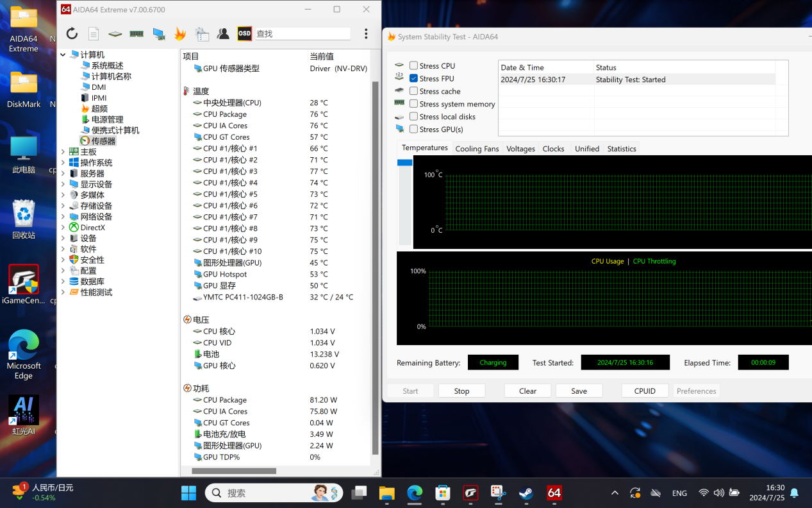Viewport: 812px width, 508px height.
Task: Switch to the Cooling Fans tab
Action: 477,149
